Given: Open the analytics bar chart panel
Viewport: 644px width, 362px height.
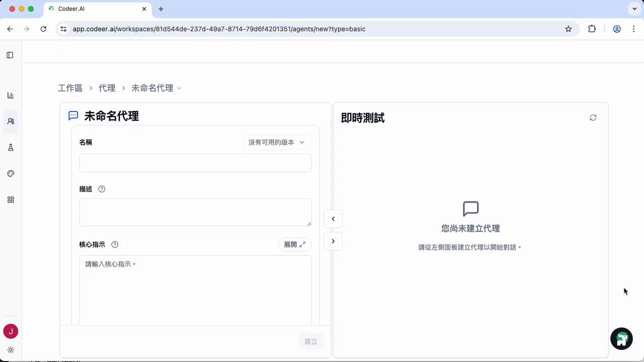Looking at the screenshot, I should click(11, 95).
